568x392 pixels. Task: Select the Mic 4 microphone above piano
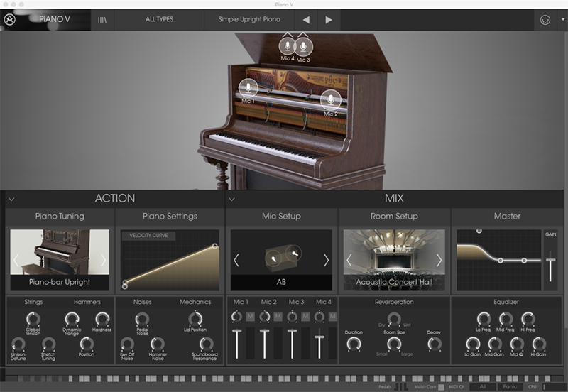click(288, 46)
